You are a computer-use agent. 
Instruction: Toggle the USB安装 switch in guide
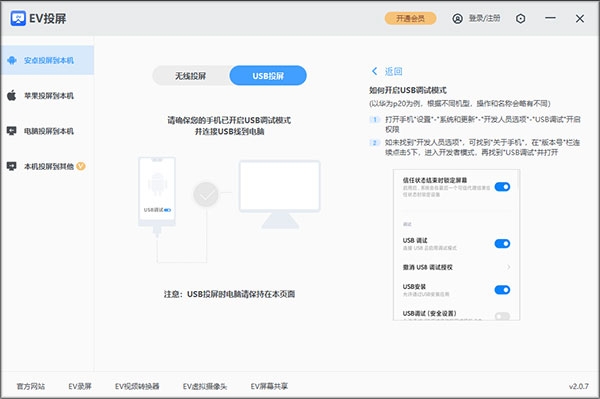(x=502, y=290)
